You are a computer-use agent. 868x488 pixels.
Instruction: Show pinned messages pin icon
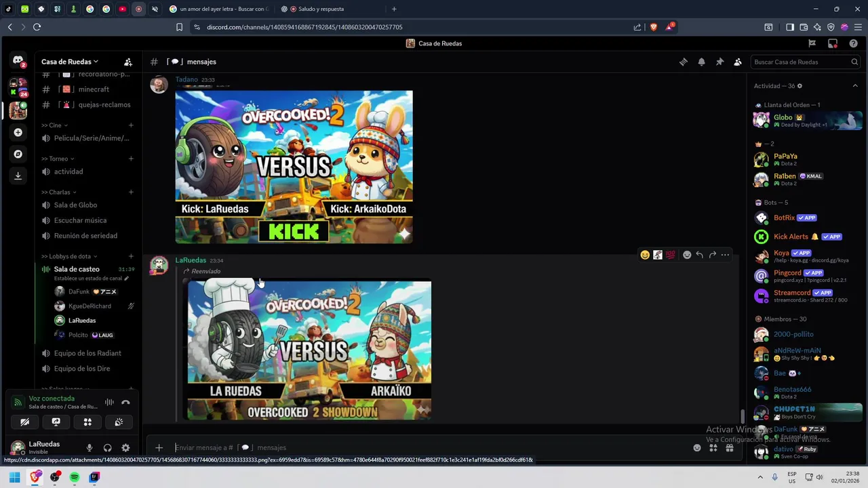point(719,62)
